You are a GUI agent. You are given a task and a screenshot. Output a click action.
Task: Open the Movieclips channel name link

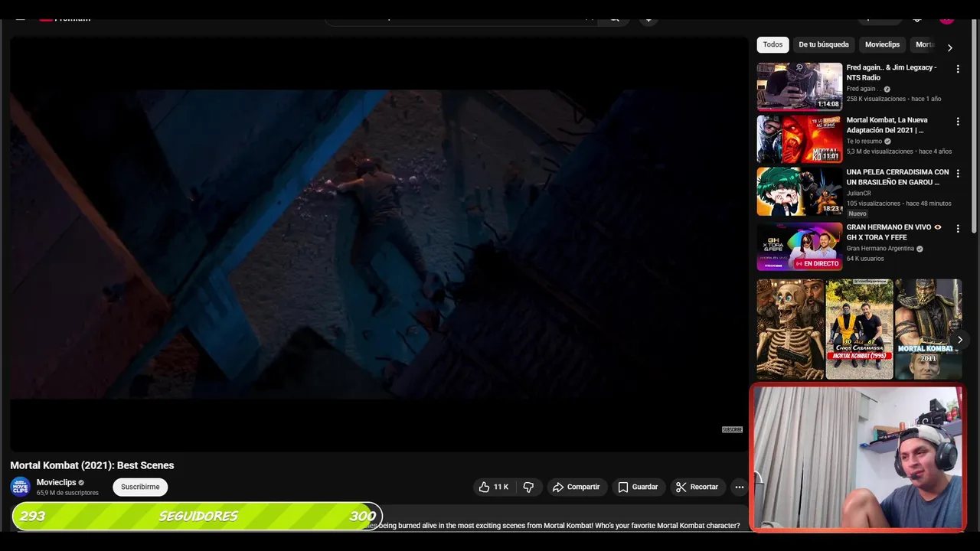click(57, 482)
